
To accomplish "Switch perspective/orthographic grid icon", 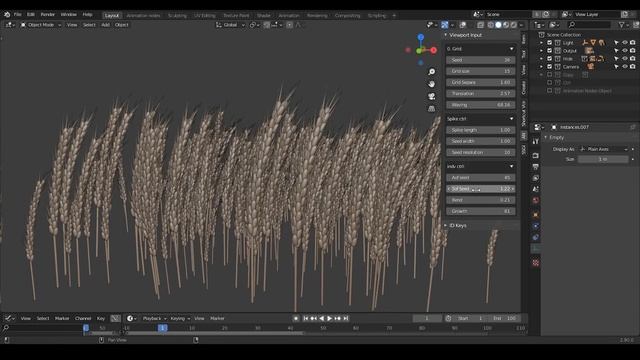I will (x=431, y=109).
